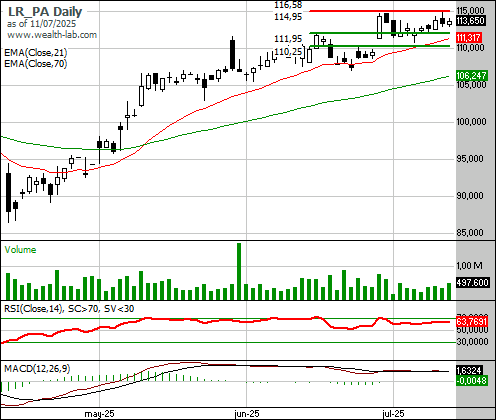
Task: Click the 95,000 price axis label
Action: click(x=470, y=159)
